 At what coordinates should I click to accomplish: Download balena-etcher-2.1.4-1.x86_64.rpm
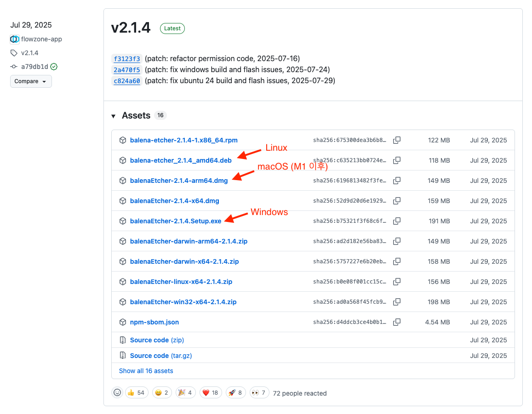click(184, 140)
